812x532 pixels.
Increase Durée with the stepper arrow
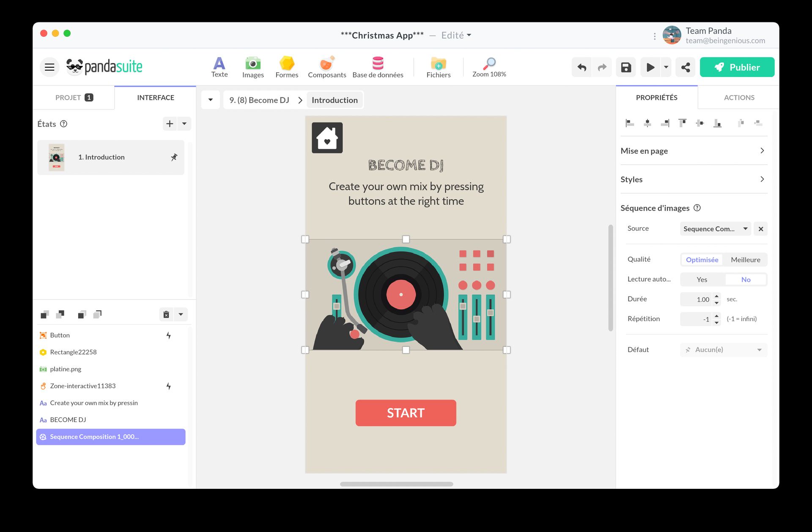[716, 296]
